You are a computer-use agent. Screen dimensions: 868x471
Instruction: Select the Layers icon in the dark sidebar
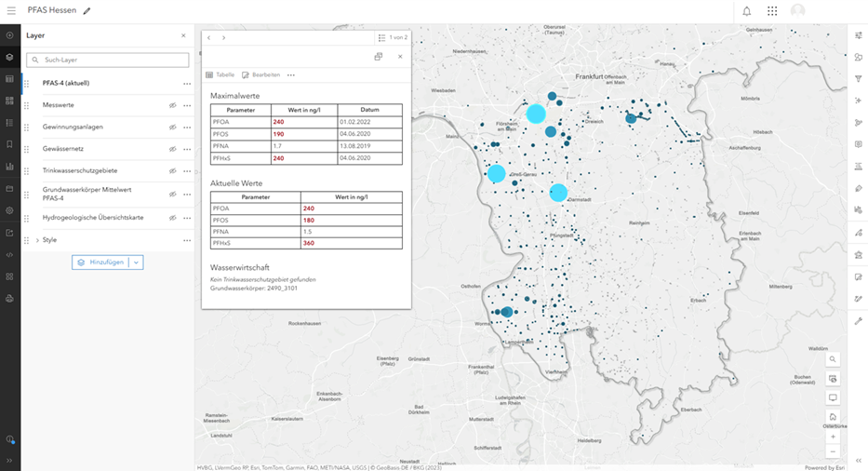(x=9, y=57)
